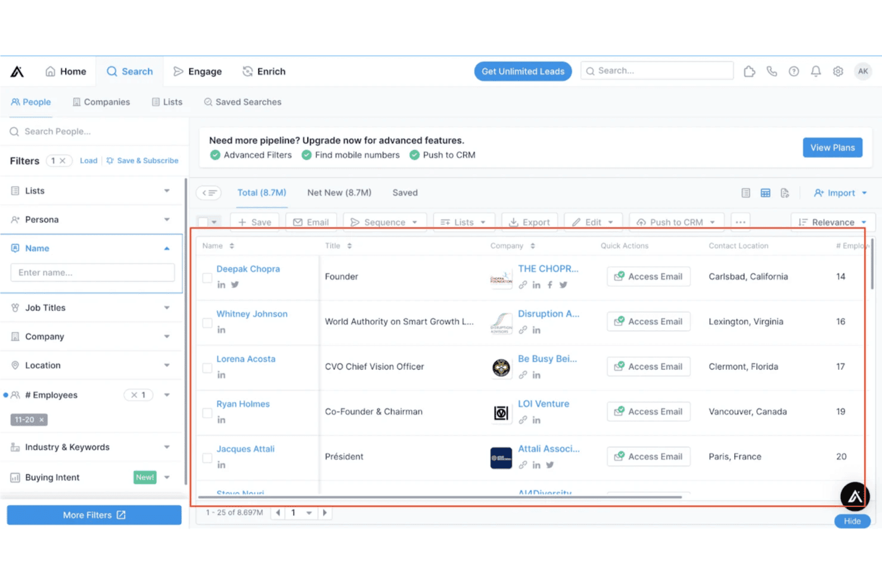Image resolution: width=882 pixels, height=588 pixels.
Task: Tick the Lorena Acosta row checkbox
Action: click(207, 368)
